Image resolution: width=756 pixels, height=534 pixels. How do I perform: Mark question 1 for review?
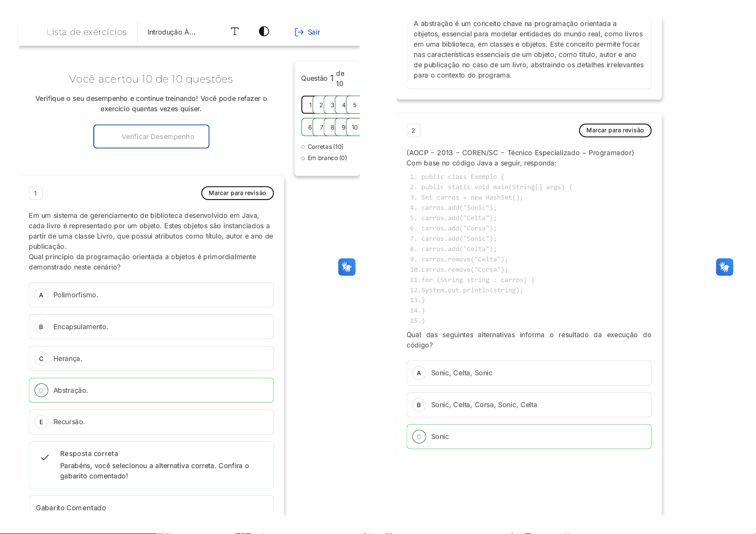pyautogui.click(x=237, y=193)
